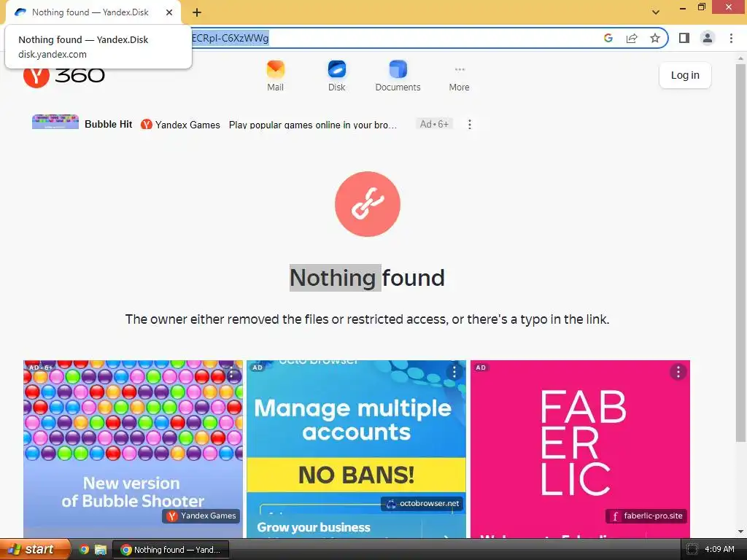The image size is (747, 560).
Task: Open the Mail service icon
Action: tap(275, 76)
